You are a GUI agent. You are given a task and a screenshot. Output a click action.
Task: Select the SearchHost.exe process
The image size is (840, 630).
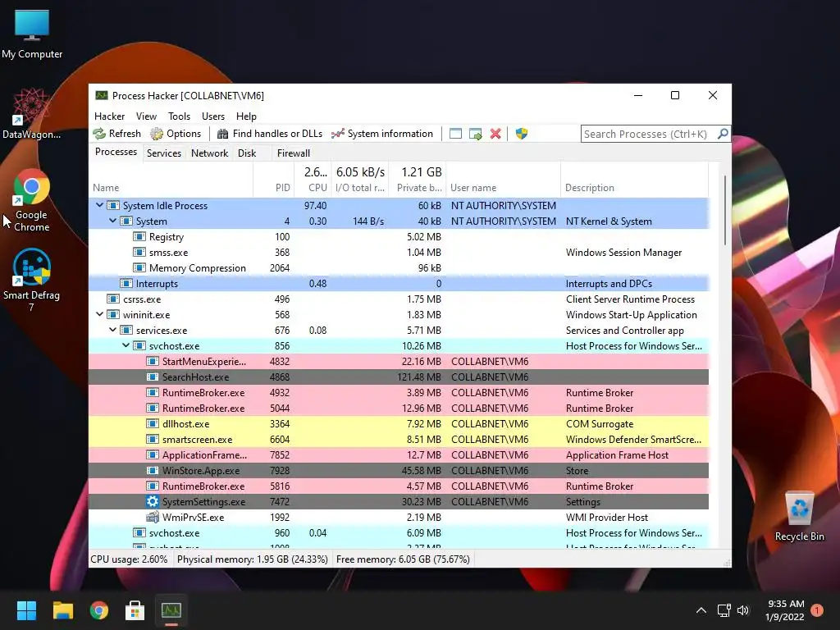[x=399, y=377]
